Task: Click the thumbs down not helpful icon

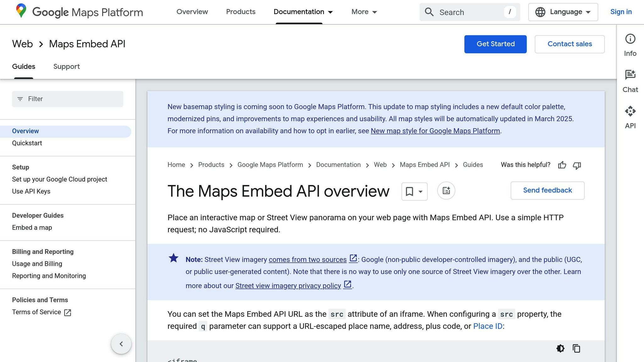Action: click(577, 165)
